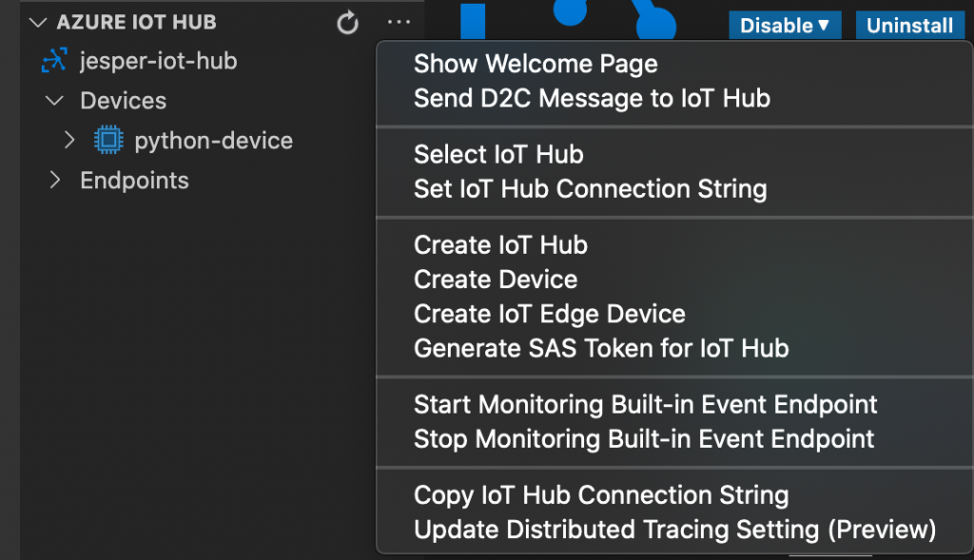The width and height of the screenshot is (974, 560).
Task: Choose Set IoT Hub Connection String
Action: pos(590,188)
